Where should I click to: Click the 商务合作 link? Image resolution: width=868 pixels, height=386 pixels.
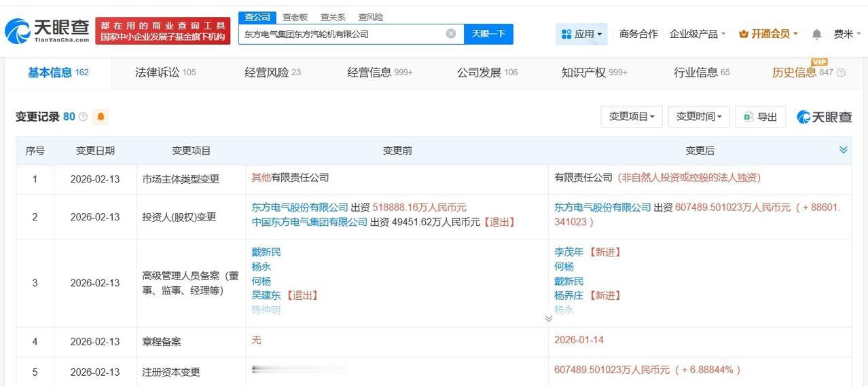[x=638, y=34]
